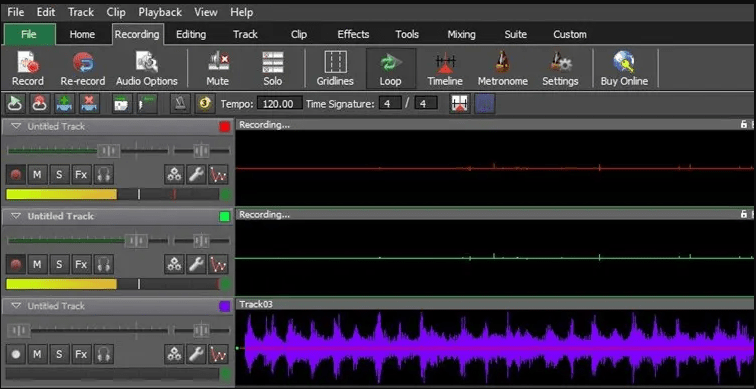
Task: Mute the red track with M
Action: tap(37, 174)
